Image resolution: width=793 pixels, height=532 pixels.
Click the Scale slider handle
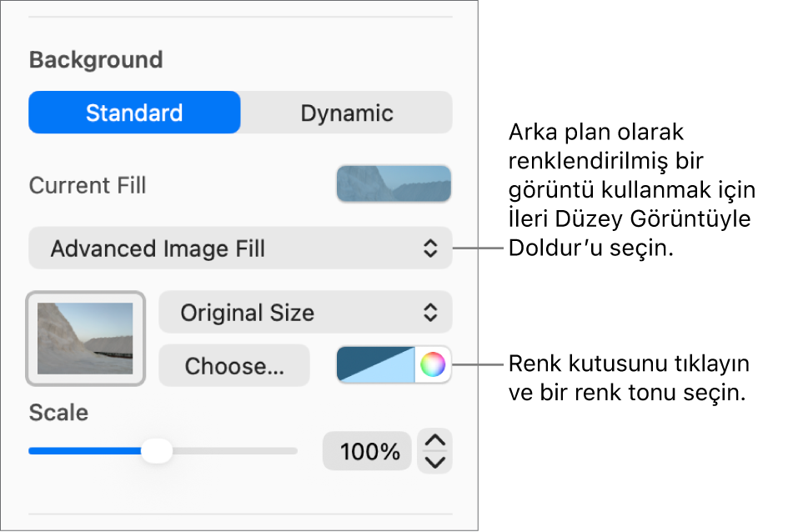click(x=156, y=451)
